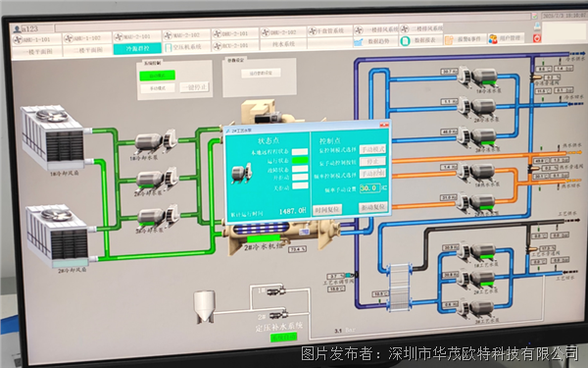This screenshot has height=368, width=588.
Task: Select the 1# cooling tower graphic
Action: (53, 137)
